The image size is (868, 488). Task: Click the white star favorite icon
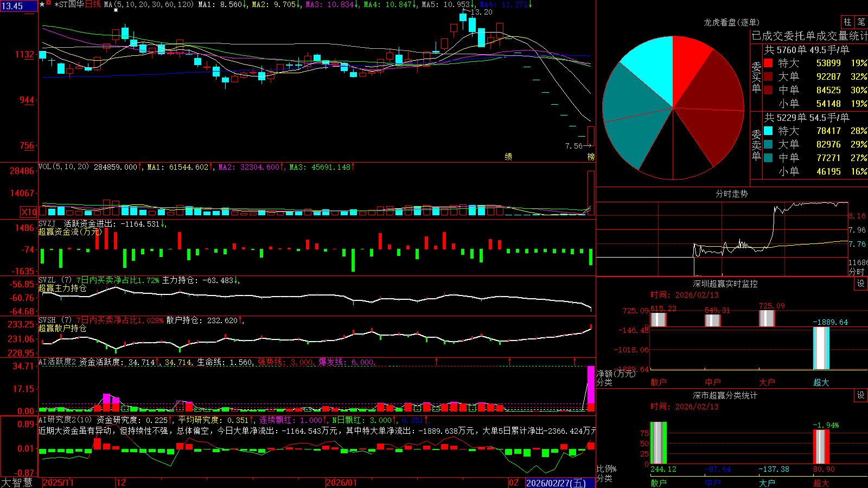[x=42, y=4]
